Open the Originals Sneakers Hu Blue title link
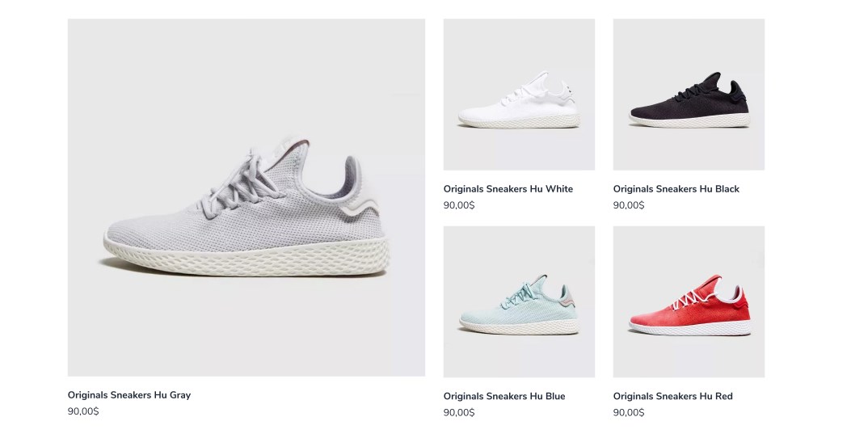This screenshot has height=438, width=868. [504, 397]
